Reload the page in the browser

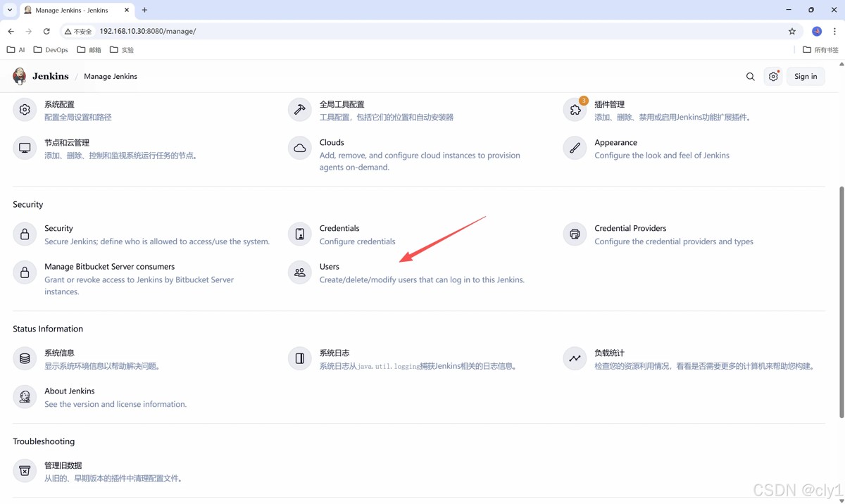46,31
